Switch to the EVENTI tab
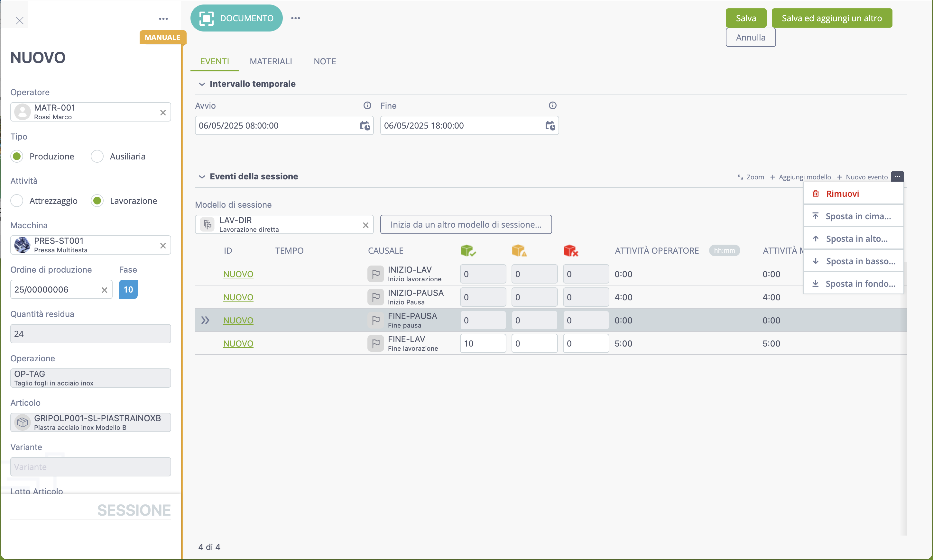 point(215,61)
